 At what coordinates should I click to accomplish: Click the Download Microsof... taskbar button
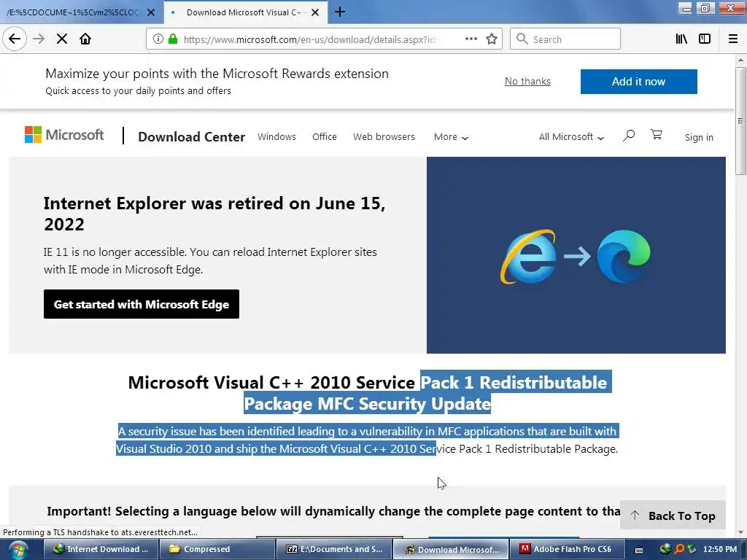coord(451,549)
